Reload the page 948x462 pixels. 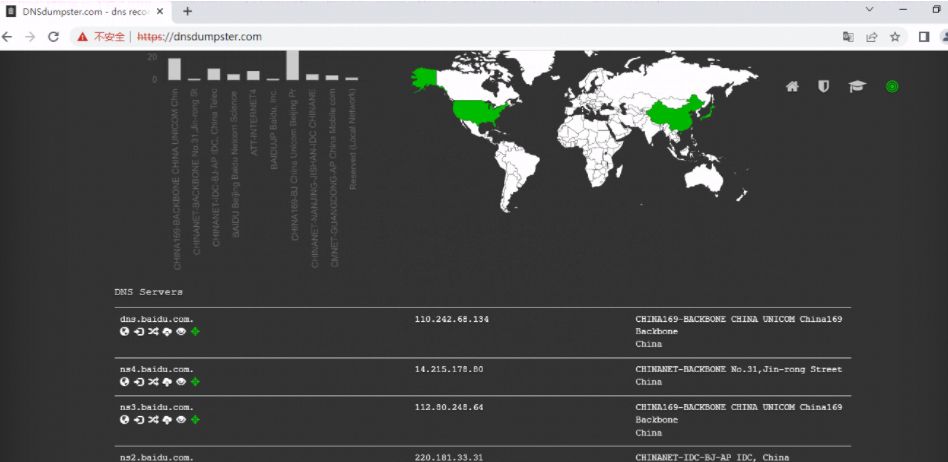(x=53, y=37)
